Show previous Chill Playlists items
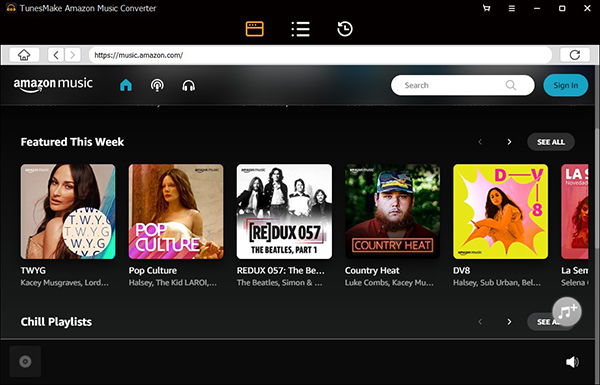The width and height of the screenshot is (600, 385). (480, 322)
